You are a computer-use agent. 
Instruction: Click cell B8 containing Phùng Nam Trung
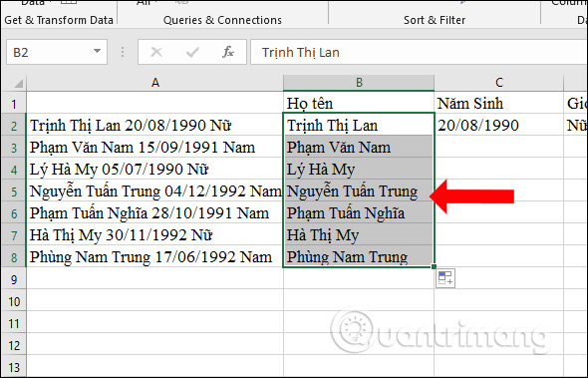coord(359,257)
